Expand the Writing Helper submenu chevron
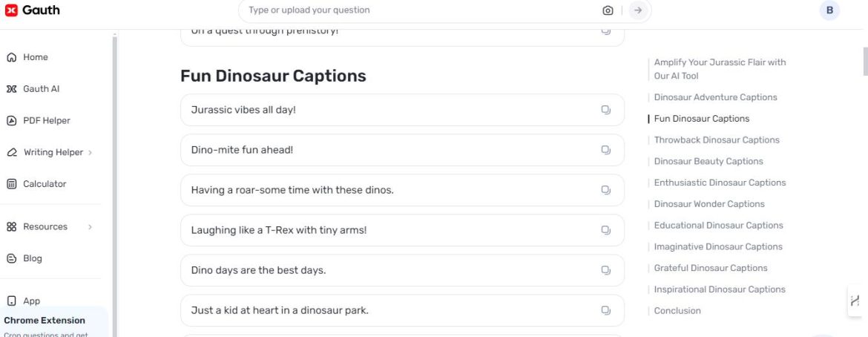 pos(91,152)
